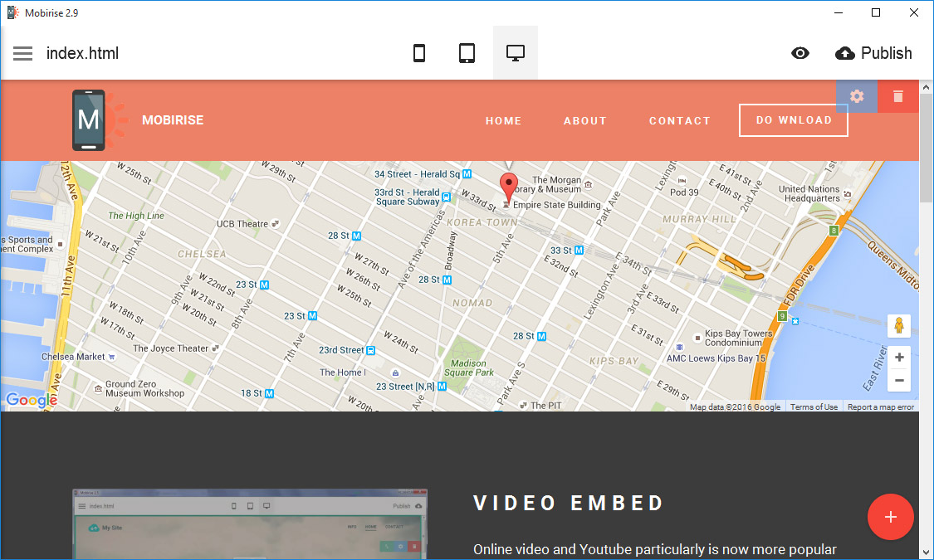Viewport: 934px width, 560px height.
Task: Select desktop view mode
Action: (516, 53)
